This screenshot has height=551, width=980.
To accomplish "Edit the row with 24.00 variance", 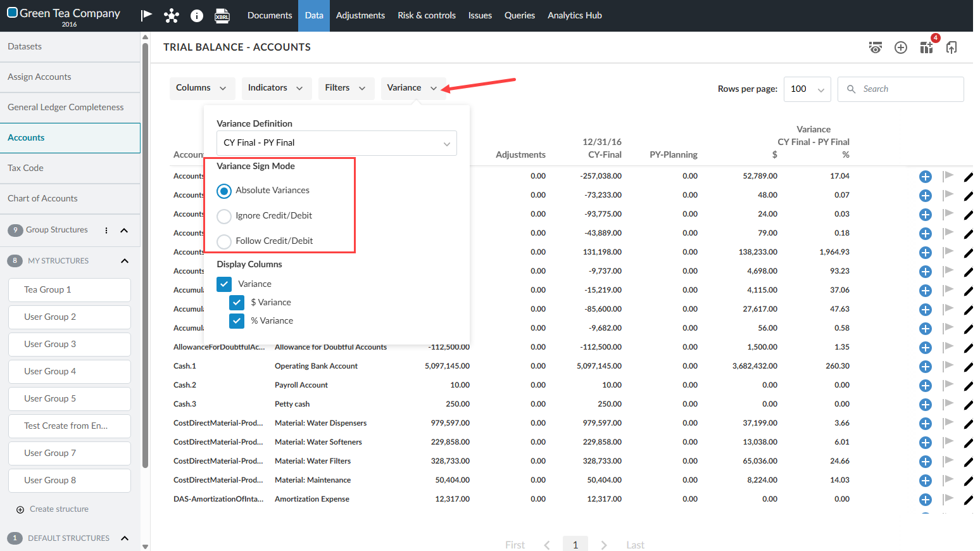I will 968,215.
